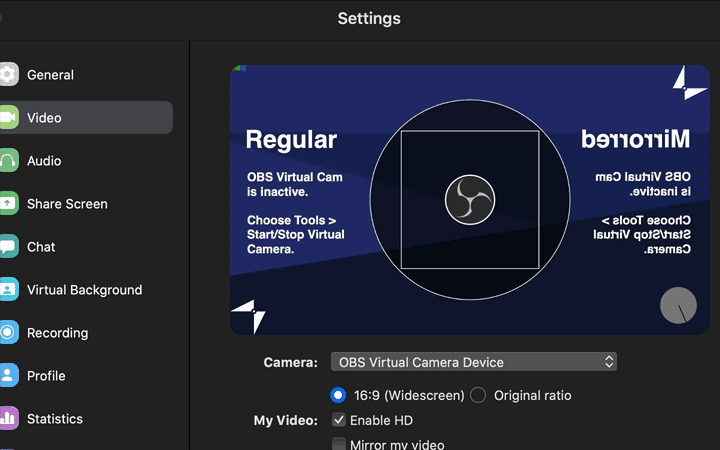The image size is (720, 450).
Task: Click the Video camera icon in sidebar
Action: [9, 118]
